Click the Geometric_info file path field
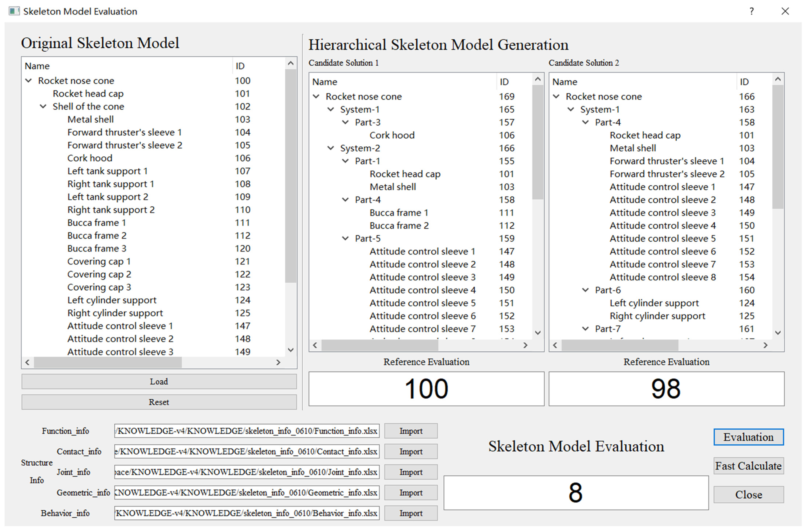808x532 pixels. click(x=247, y=493)
